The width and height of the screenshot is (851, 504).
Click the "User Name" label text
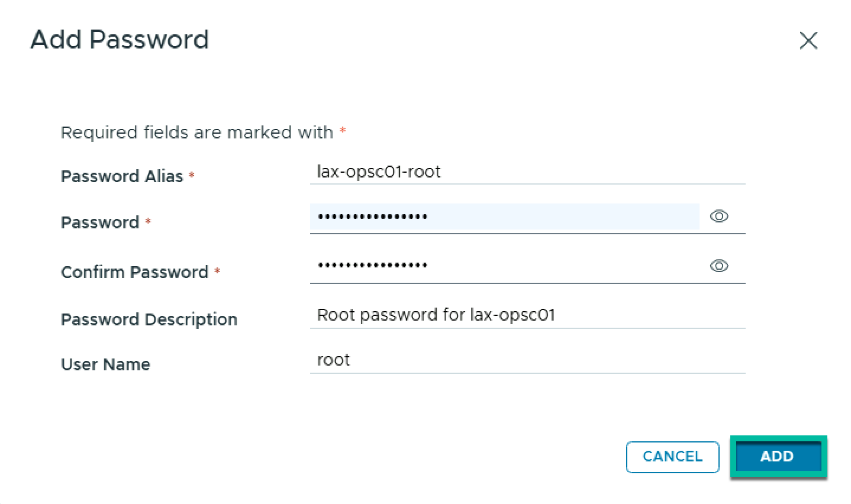tap(105, 364)
